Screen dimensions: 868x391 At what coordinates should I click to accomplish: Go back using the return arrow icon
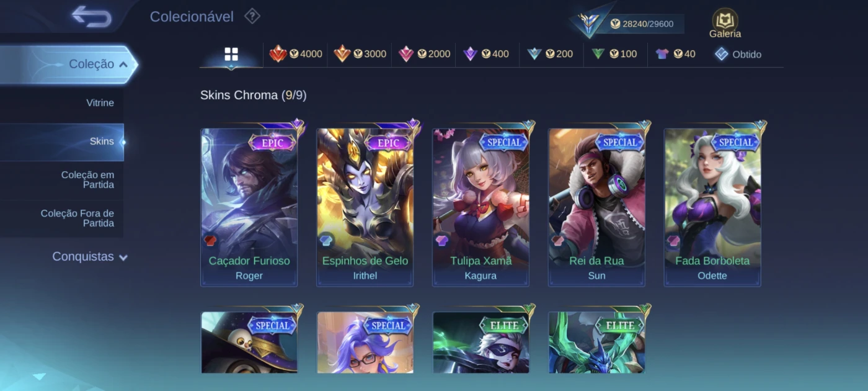(x=91, y=17)
